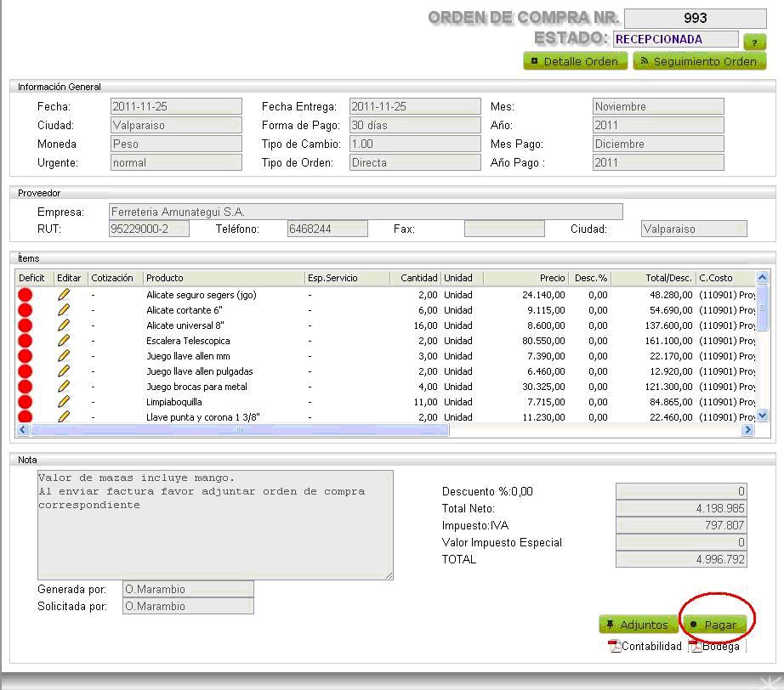
Task: Click items list scroll left arrow
Action: (23, 430)
